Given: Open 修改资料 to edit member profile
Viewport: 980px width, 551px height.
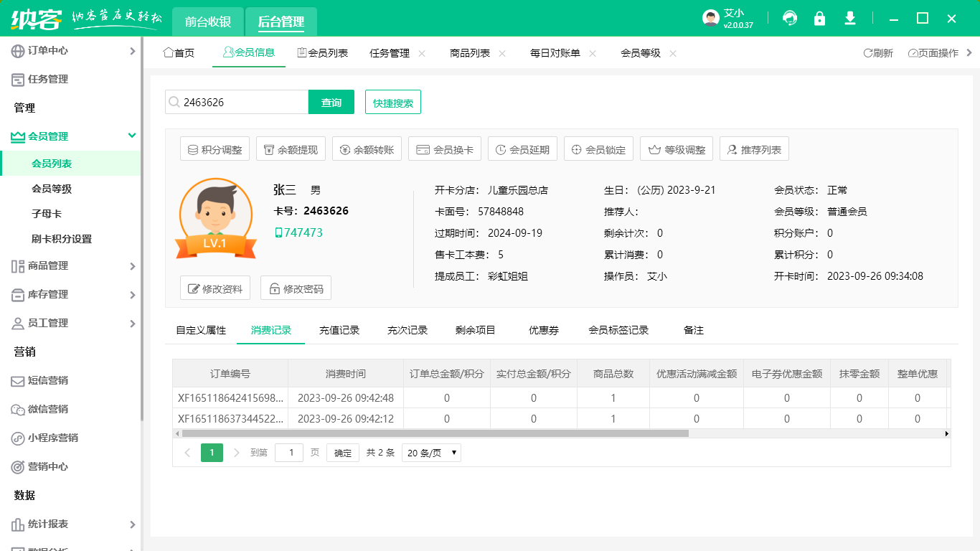Looking at the screenshot, I should click(215, 288).
